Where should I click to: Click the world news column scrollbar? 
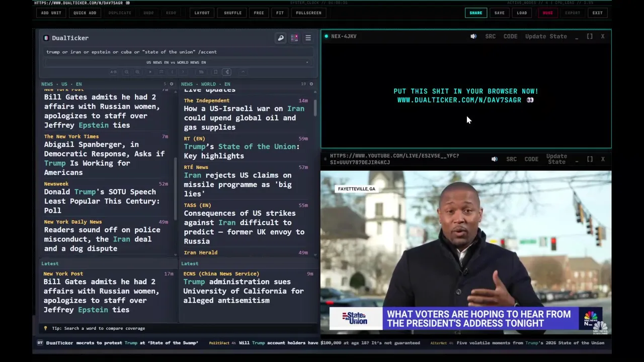315,108
